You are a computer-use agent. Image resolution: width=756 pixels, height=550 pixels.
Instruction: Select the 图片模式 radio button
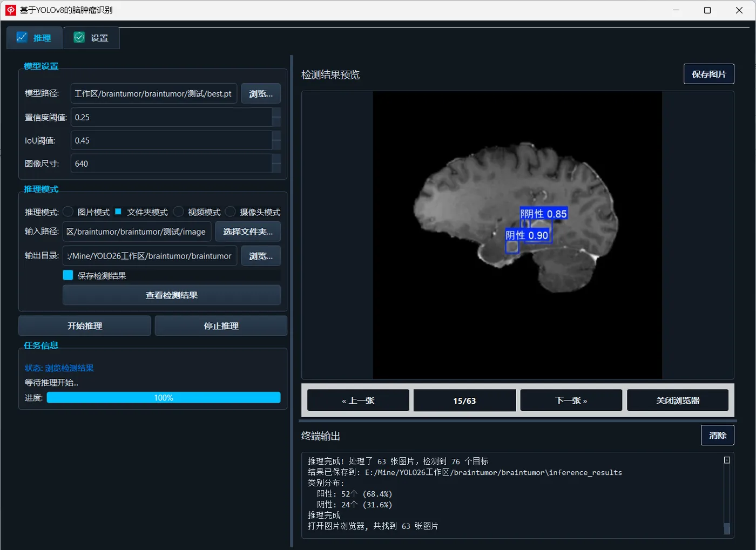68,212
